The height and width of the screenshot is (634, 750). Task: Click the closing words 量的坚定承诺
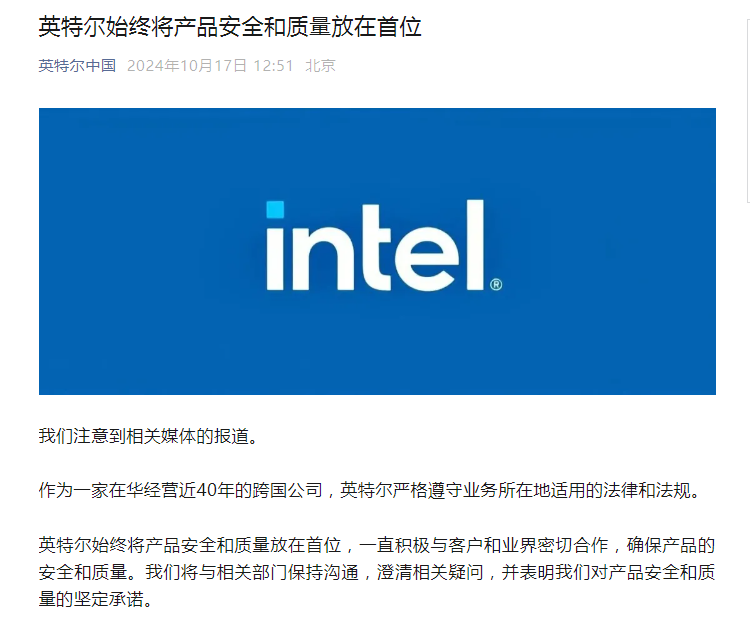(91, 599)
